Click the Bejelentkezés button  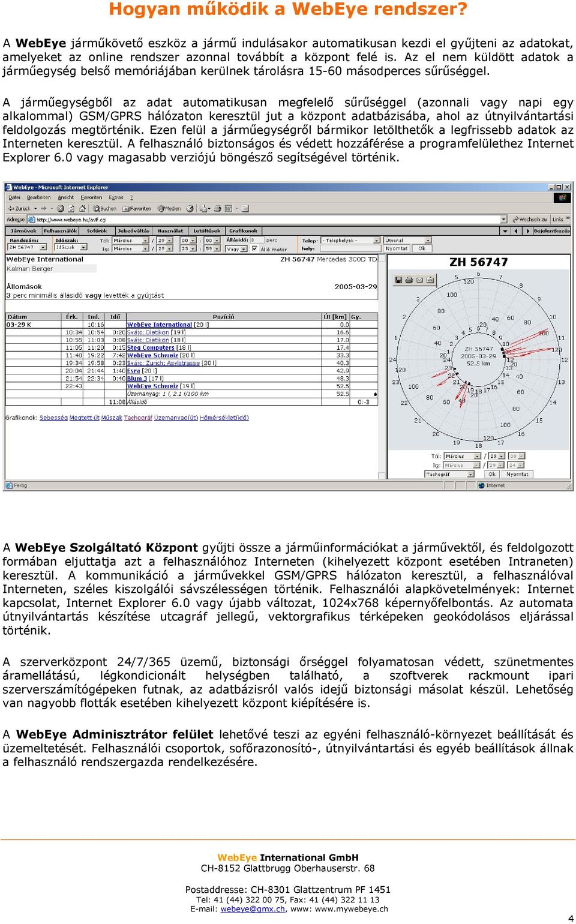[552, 231]
